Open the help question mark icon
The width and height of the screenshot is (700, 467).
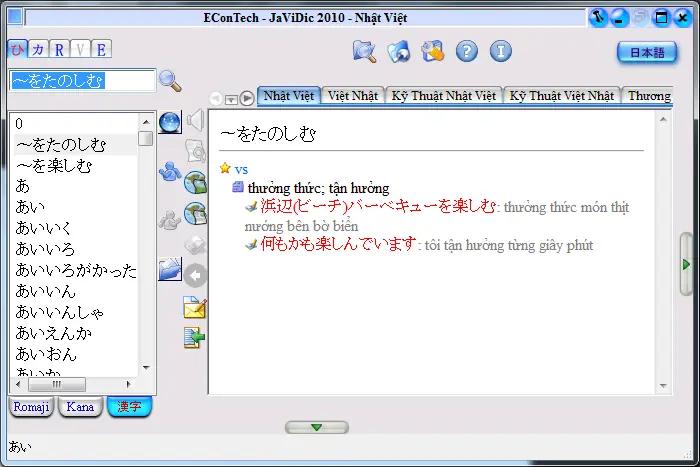(467, 51)
